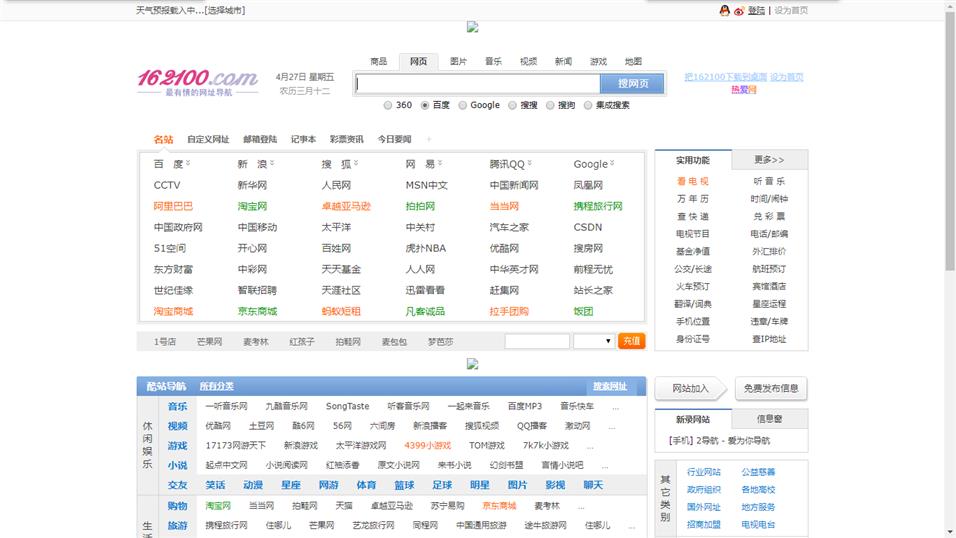Viewport: 956px width, 538px height.
Task: Select the 百度 search engine radio button
Action: coord(425,105)
